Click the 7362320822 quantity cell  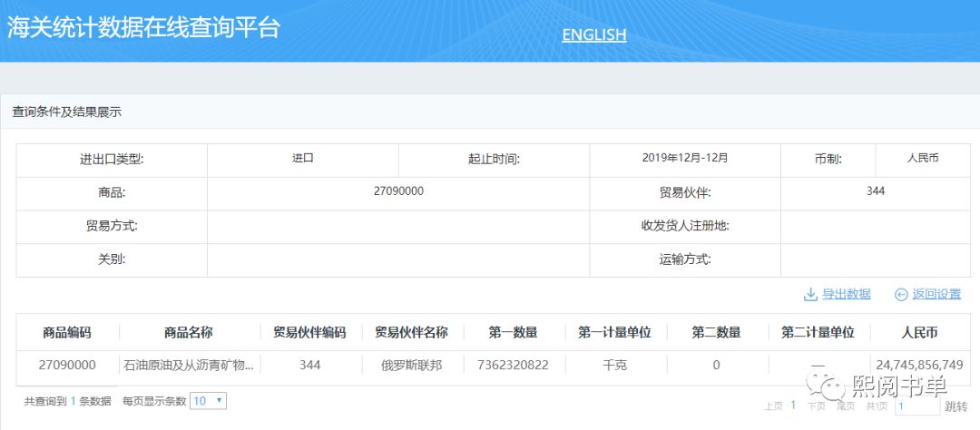[x=513, y=365]
